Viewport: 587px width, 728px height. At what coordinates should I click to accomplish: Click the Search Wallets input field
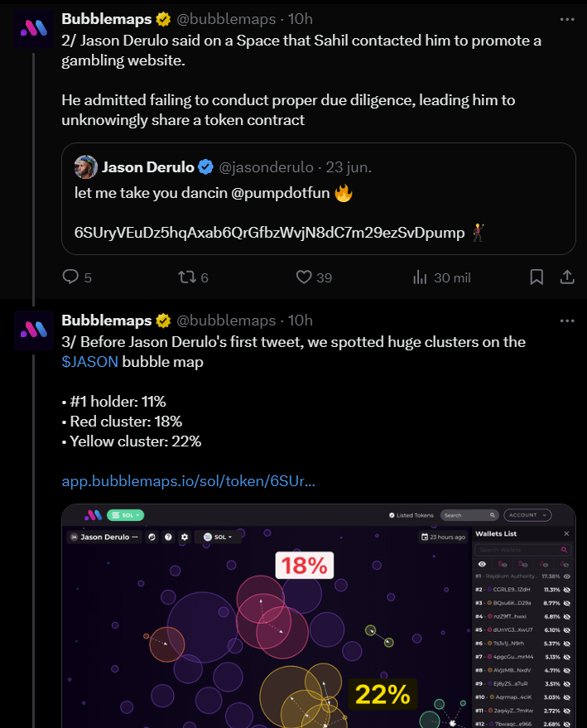pyautogui.click(x=518, y=549)
